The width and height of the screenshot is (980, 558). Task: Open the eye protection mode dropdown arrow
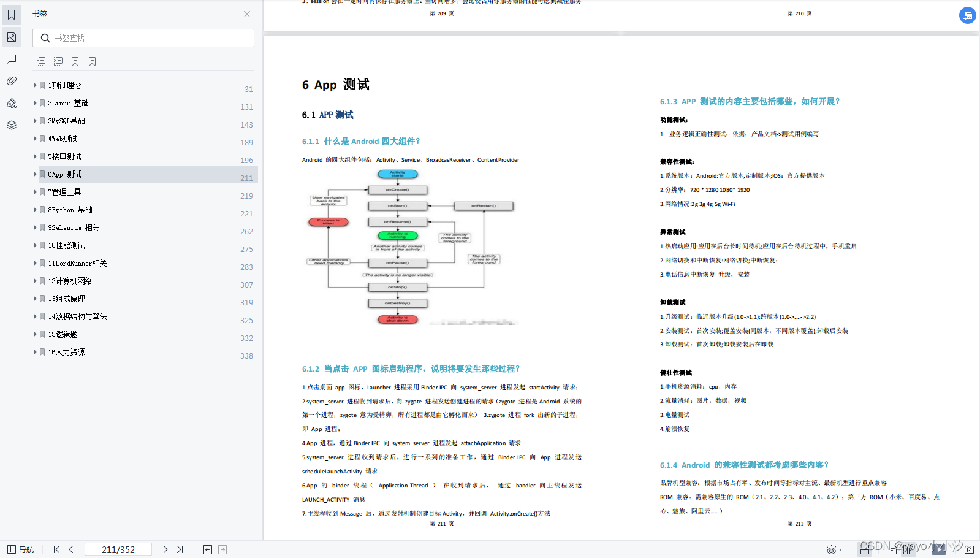[x=841, y=550]
